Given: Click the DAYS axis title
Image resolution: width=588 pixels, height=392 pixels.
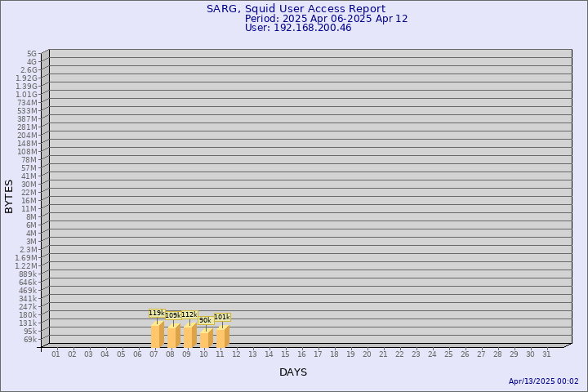Looking at the screenshot, I should tap(293, 372).
